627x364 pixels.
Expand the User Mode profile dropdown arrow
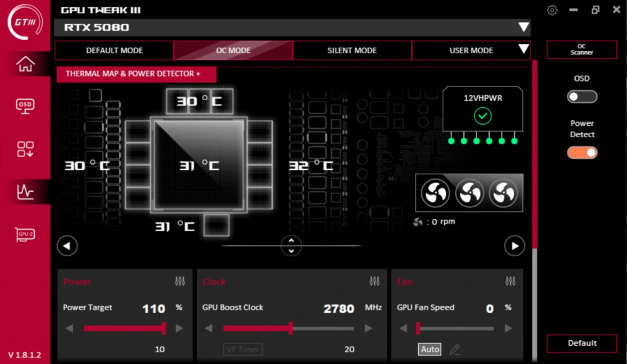524,49
